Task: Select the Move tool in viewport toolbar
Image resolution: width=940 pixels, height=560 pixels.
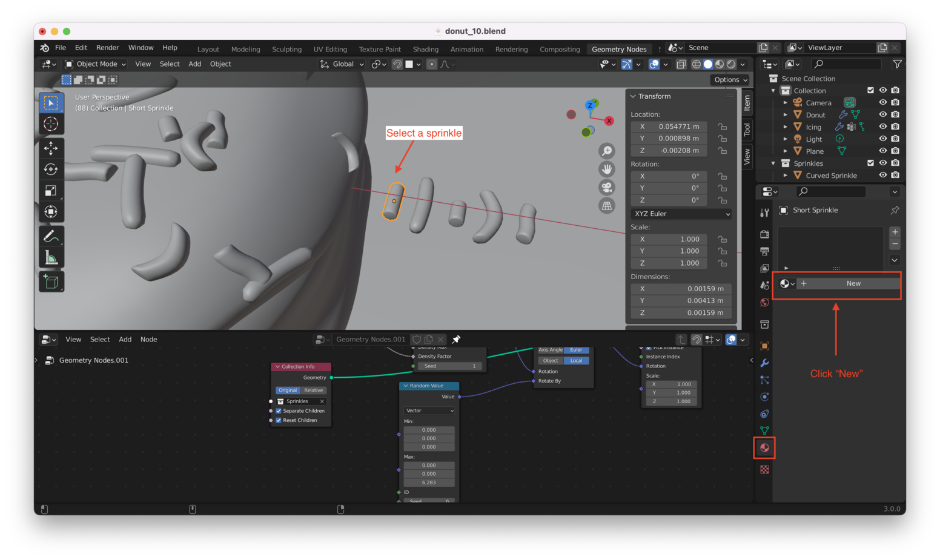Action: (x=51, y=148)
